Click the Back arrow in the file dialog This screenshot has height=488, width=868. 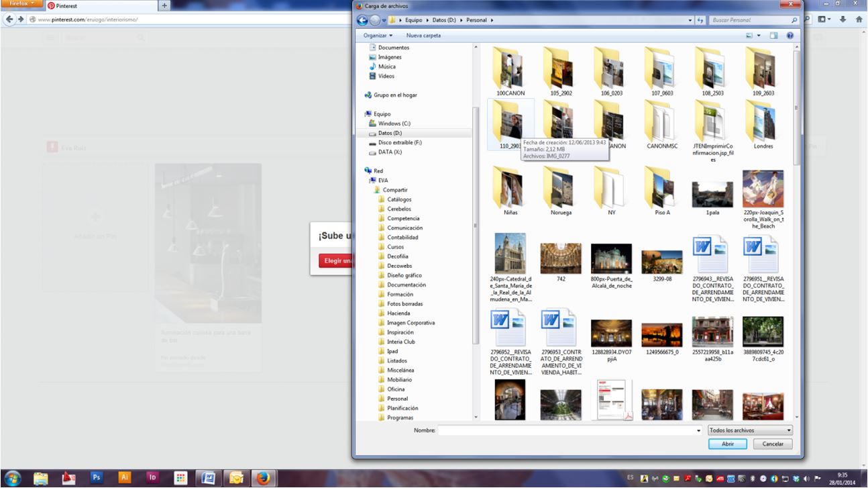363,20
